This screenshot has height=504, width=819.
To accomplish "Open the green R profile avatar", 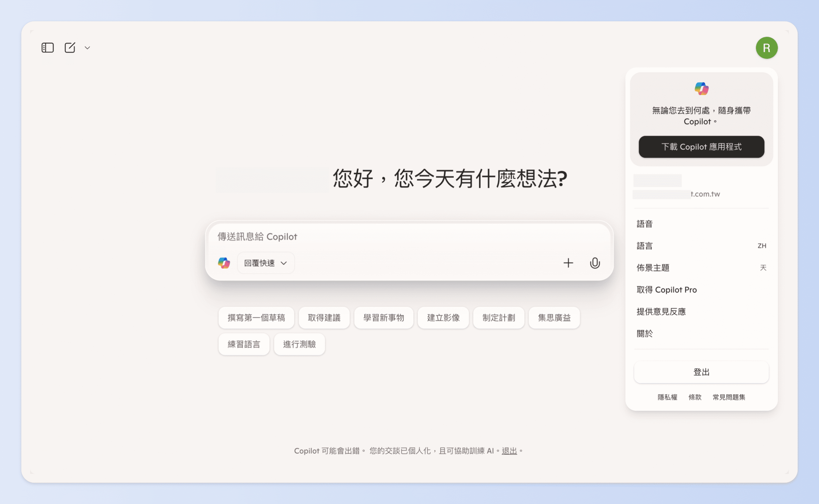I will pyautogui.click(x=767, y=48).
